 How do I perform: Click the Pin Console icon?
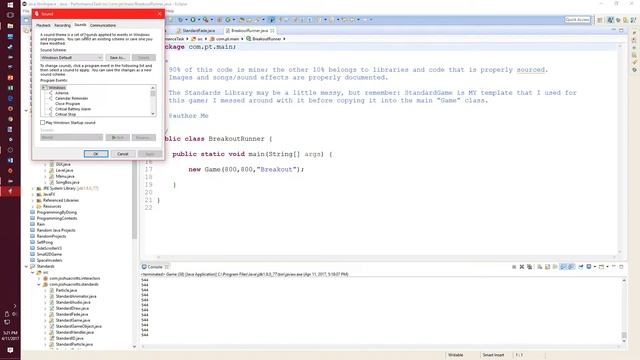point(580,267)
